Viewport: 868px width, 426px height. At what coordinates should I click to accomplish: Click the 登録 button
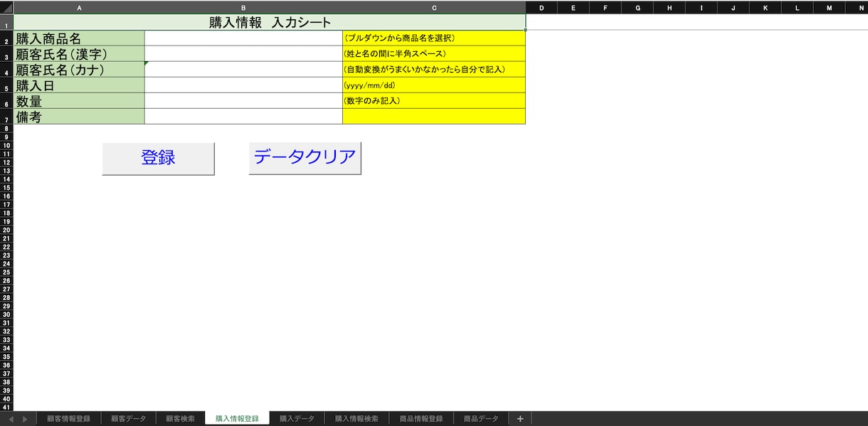coord(158,159)
